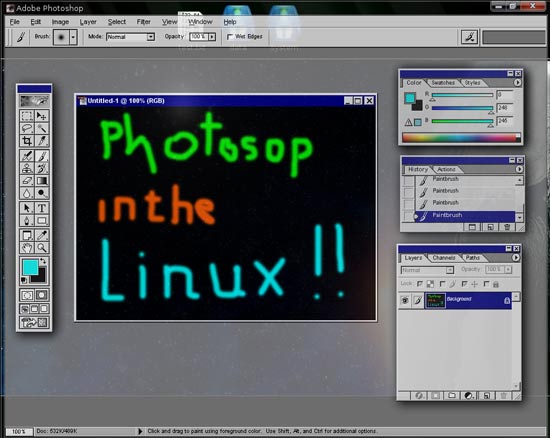Open the Filter menu
The image size is (550, 438).
(x=143, y=22)
